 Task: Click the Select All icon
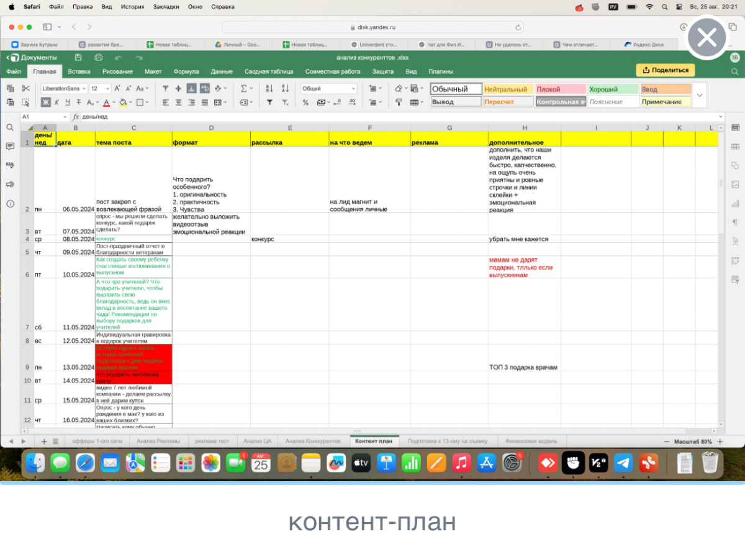pyautogui.click(x=25, y=102)
